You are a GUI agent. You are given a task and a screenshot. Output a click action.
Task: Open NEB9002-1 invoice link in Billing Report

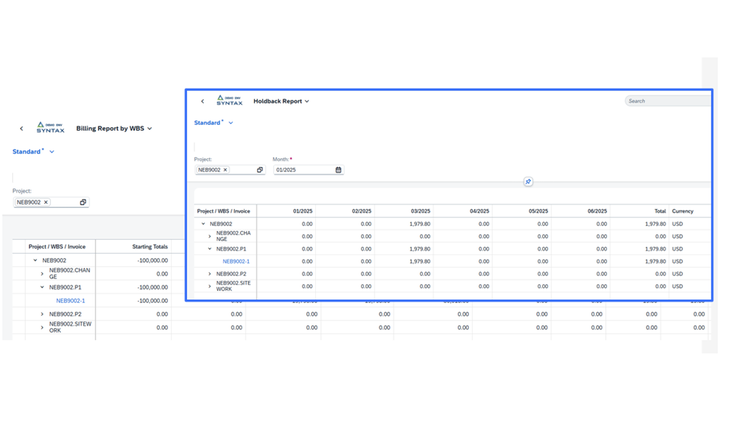pos(70,301)
